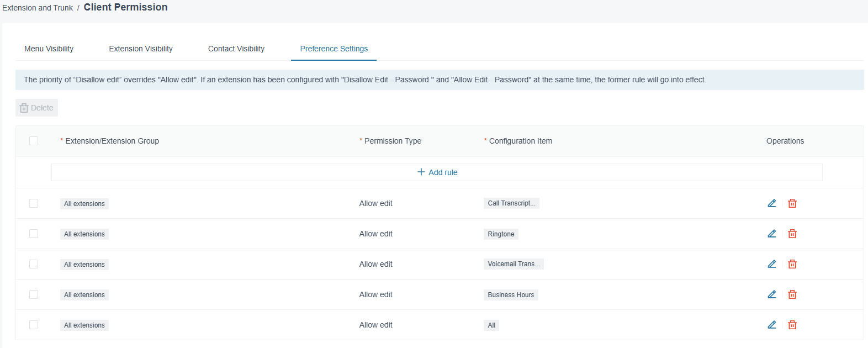
Task: Click the Permission Type column header
Action: pos(393,141)
